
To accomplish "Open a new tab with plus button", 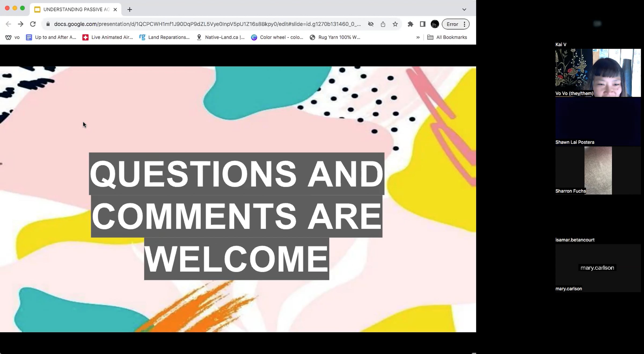I will point(130,10).
